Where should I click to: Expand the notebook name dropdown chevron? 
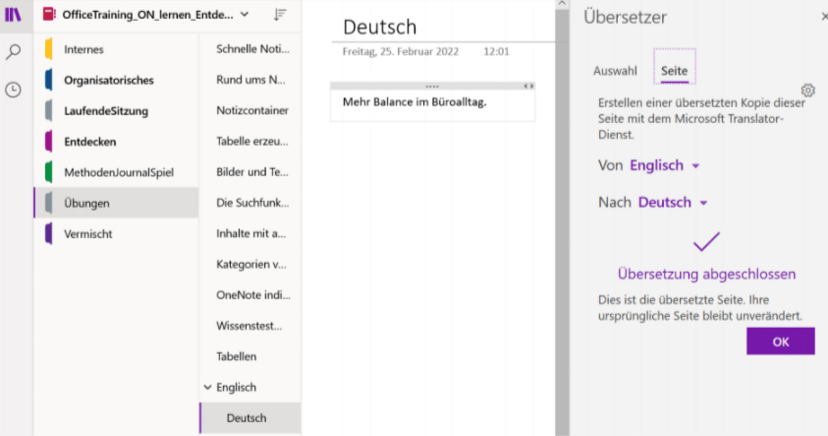[x=244, y=14]
